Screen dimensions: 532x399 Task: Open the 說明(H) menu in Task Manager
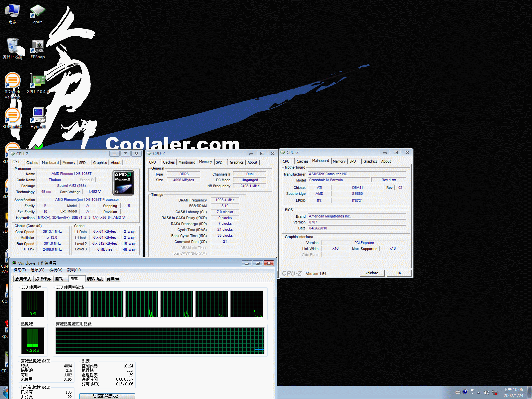[74, 270]
